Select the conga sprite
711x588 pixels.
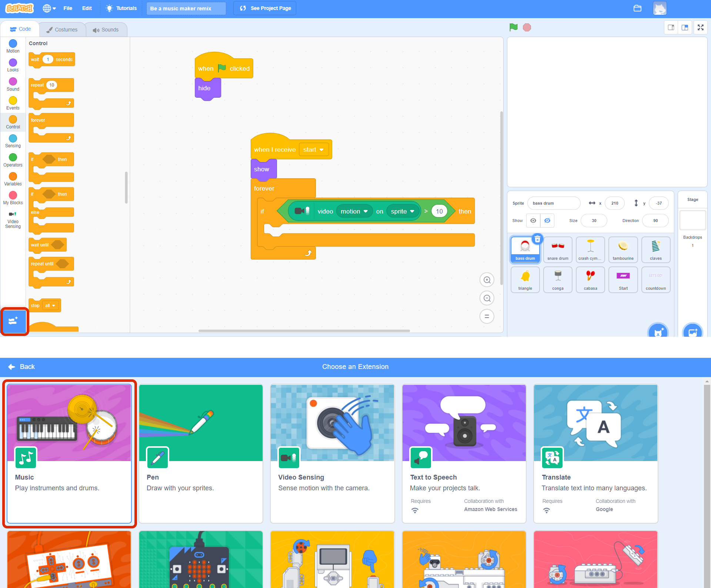tap(558, 280)
